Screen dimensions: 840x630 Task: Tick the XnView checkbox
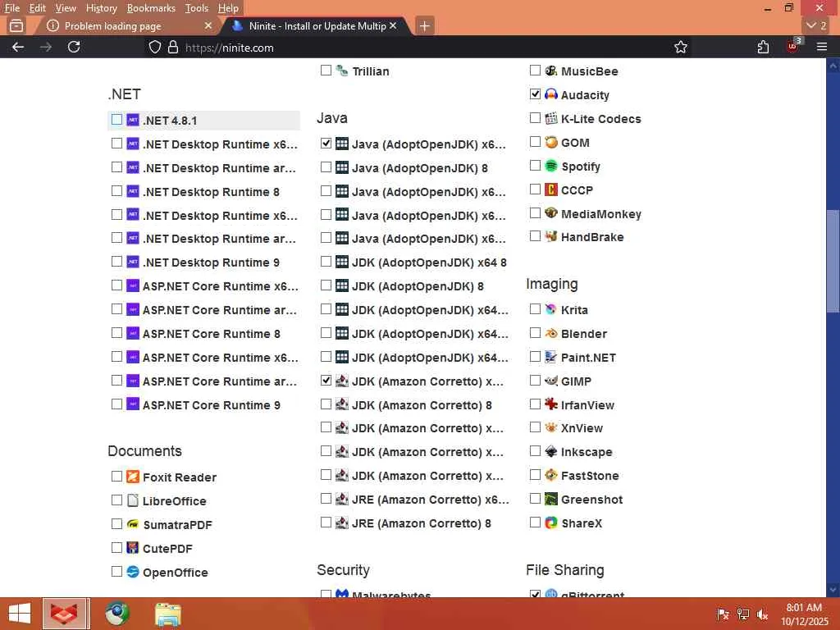click(535, 427)
